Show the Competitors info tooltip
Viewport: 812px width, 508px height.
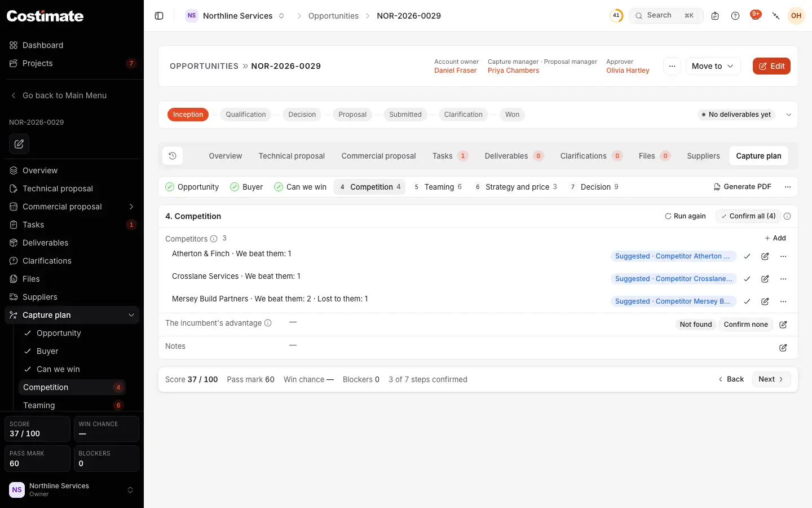(x=214, y=239)
